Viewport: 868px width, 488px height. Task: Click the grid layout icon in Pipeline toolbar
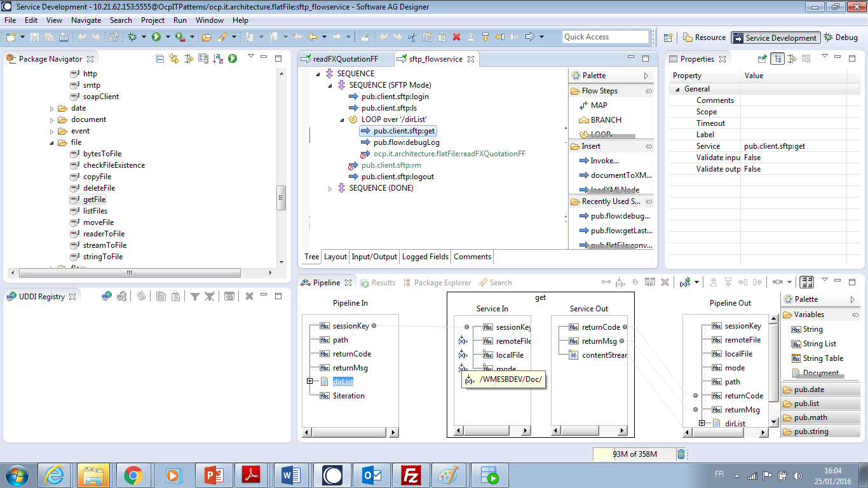(x=807, y=282)
